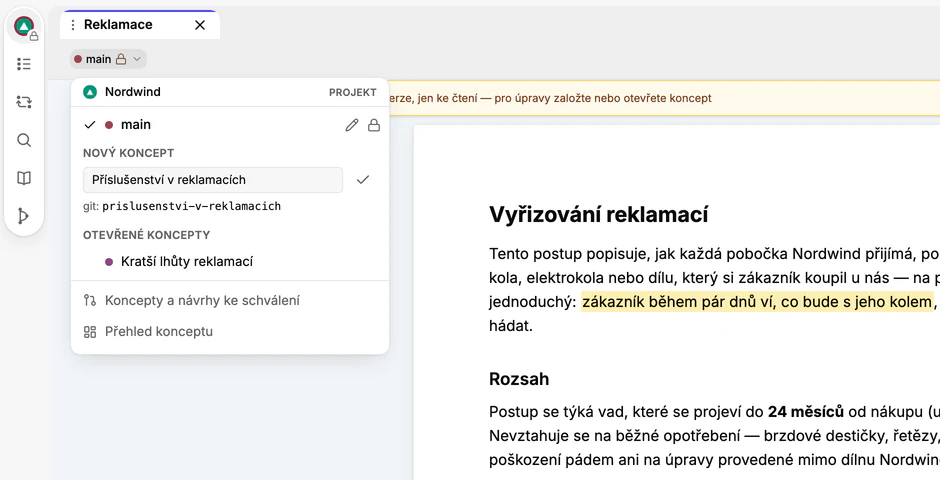The height and width of the screenshot is (480, 940).
Task: Click the bold text 24 měsíců
Action: coord(806,412)
